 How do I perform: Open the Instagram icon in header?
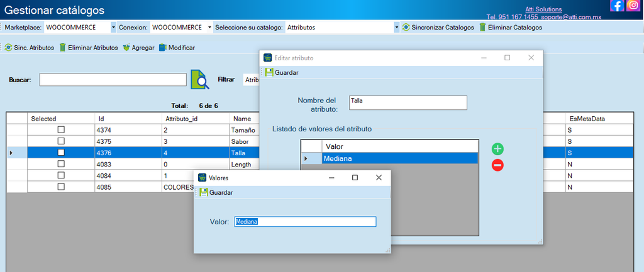tap(633, 5)
